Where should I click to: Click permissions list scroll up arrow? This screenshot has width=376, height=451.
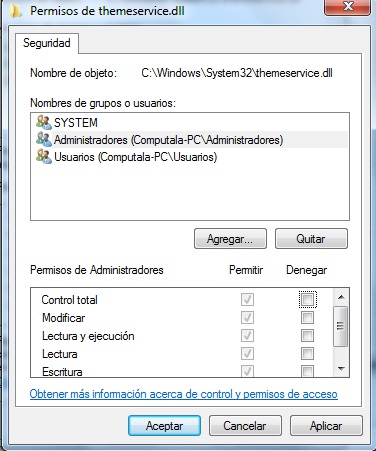[341, 297]
